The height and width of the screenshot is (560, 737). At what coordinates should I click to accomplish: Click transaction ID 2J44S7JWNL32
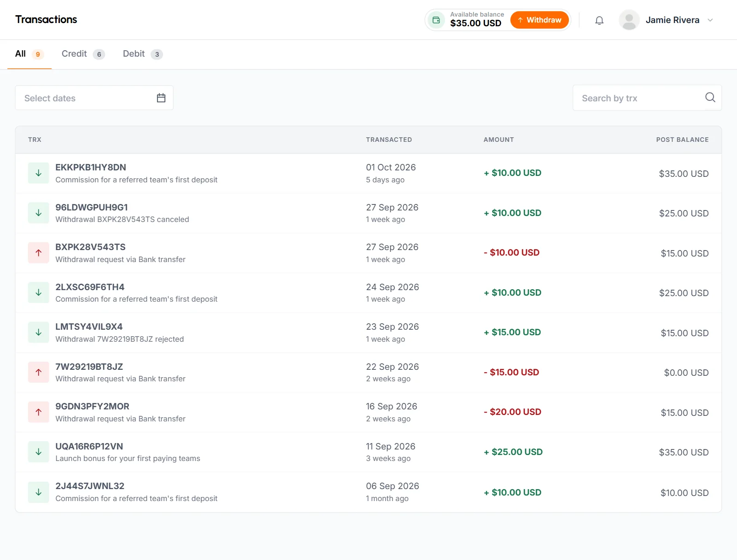click(90, 486)
